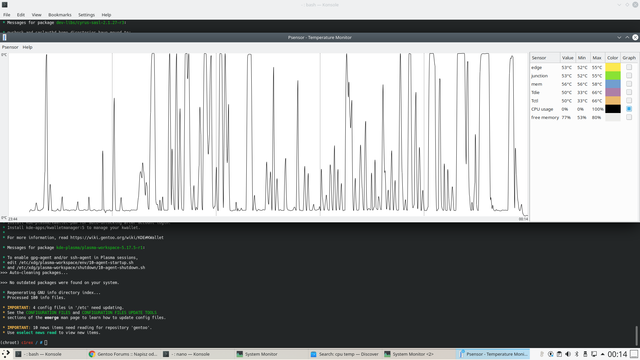The height and width of the screenshot is (360, 640).
Task: Click the light grey swatch for free memory
Action: click(613, 117)
